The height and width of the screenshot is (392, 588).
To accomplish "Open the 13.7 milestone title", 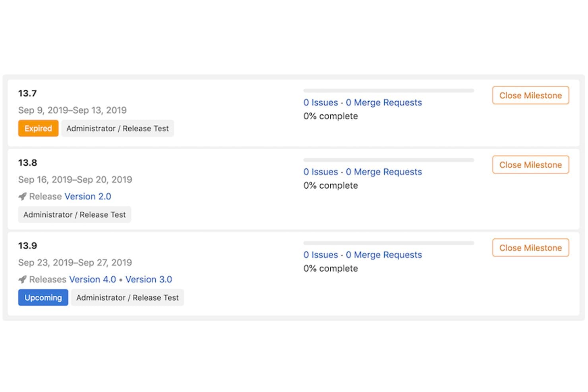I will pyautogui.click(x=27, y=93).
